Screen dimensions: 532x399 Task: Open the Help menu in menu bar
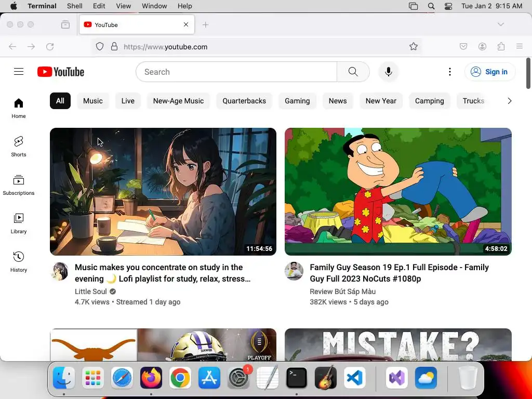coord(185,6)
